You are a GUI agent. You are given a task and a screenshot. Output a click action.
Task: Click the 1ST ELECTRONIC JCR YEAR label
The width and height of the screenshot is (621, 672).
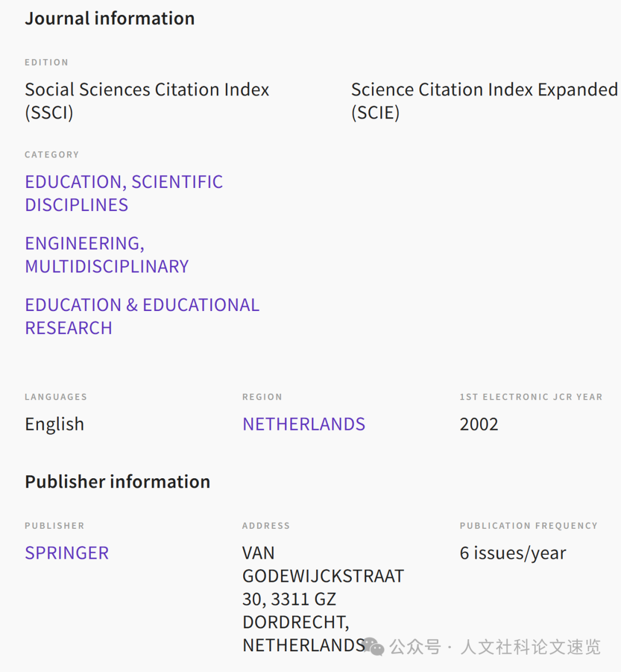[531, 397]
